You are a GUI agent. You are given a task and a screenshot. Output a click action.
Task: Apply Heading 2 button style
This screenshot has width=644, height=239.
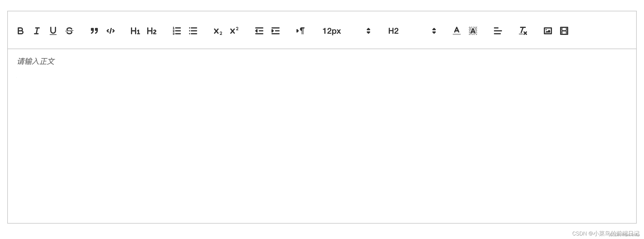click(x=152, y=31)
